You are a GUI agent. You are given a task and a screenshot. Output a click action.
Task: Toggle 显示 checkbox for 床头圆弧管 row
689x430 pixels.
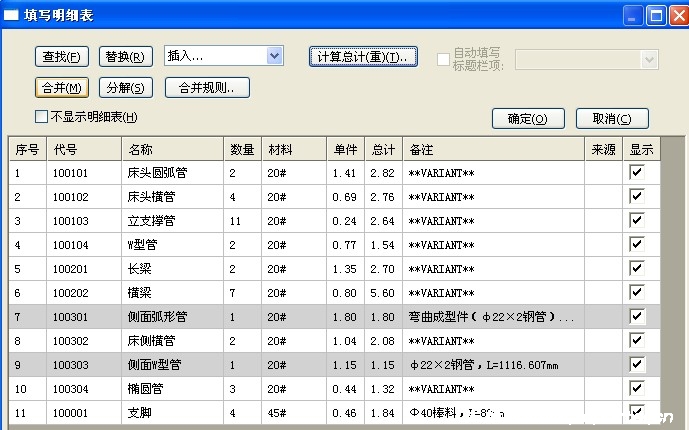pos(637,172)
